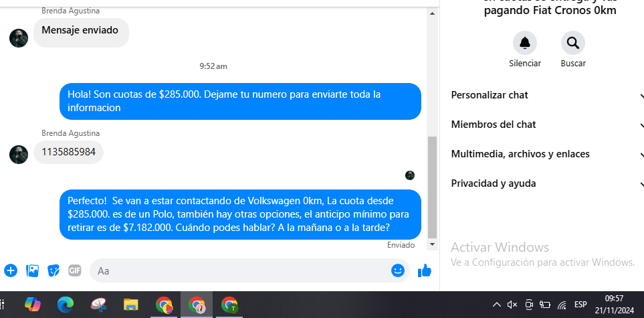644x318 pixels.
Task: Choose a sticker with the sticker icon
Action: (53, 270)
